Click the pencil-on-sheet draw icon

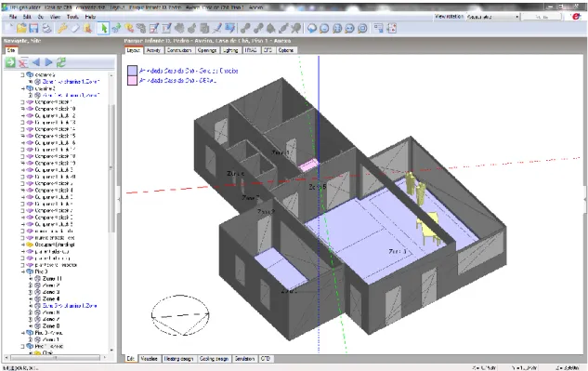tap(154, 28)
